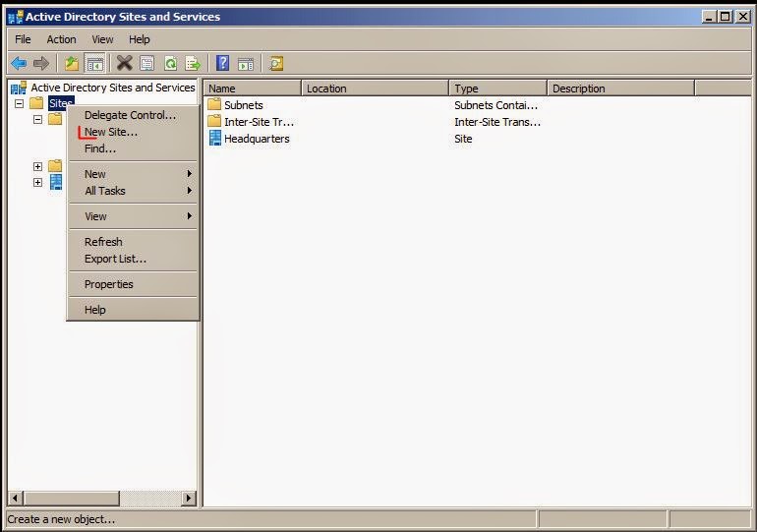Click the blue question mark Help icon
This screenshot has height=532, width=757.
pyautogui.click(x=222, y=63)
